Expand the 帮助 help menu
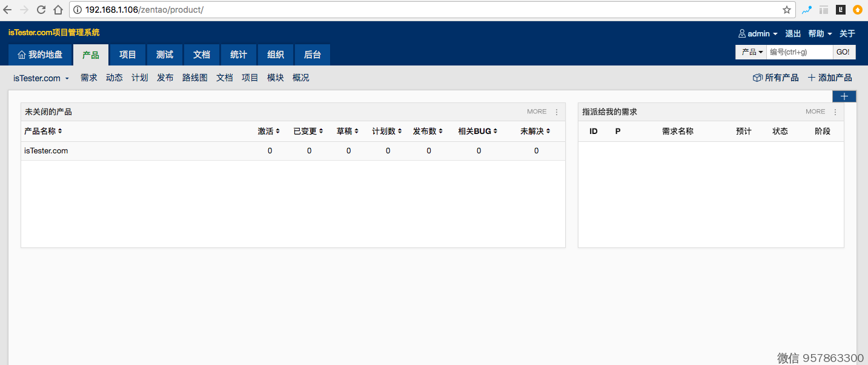 tap(820, 34)
